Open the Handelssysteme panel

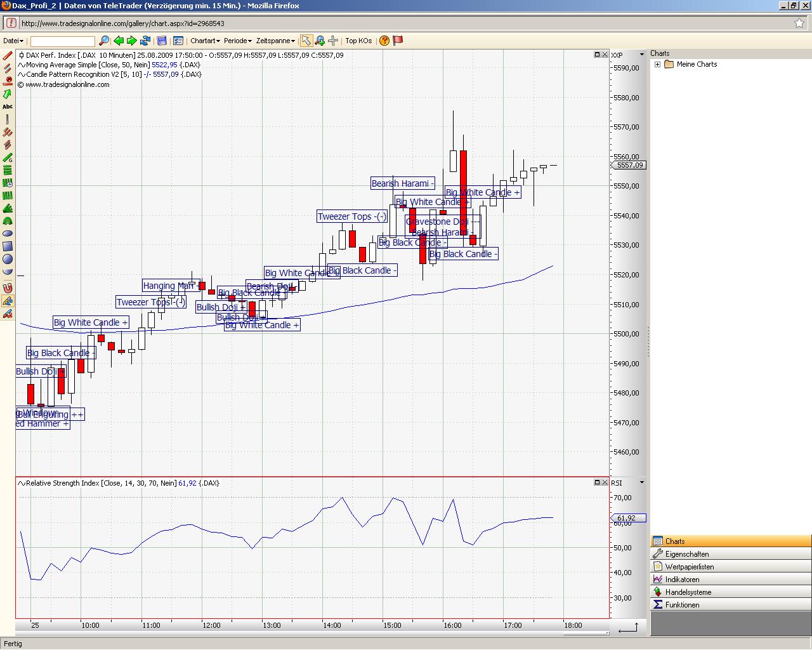pos(688,592)
